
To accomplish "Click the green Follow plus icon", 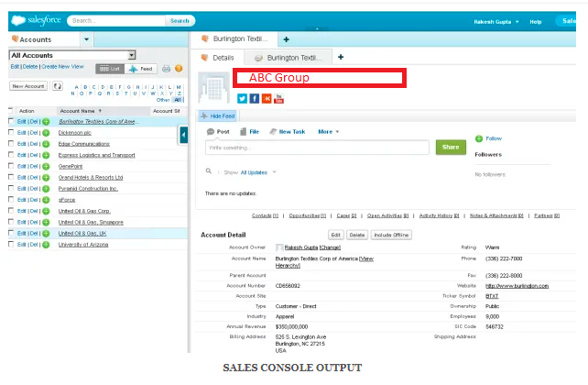I will click(479, 138).
